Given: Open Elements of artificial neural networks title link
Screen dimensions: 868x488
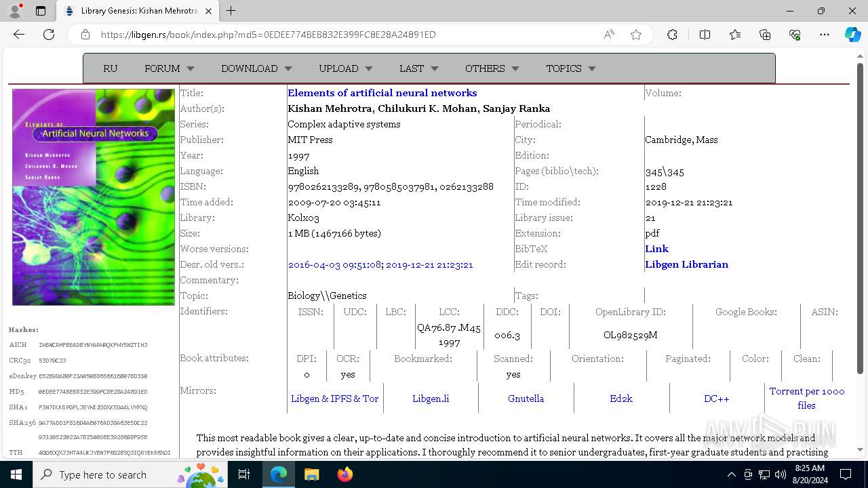Looking at the screenshot, I should click(382, 93).
